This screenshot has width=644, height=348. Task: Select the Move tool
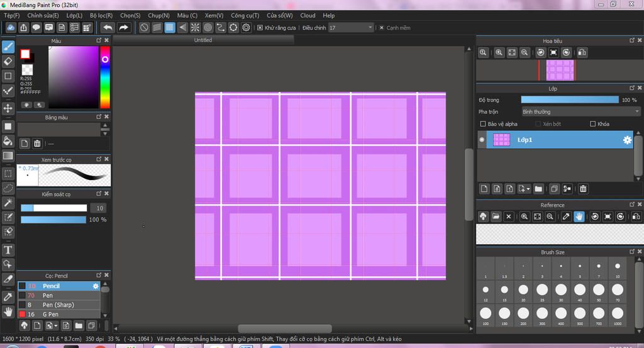[8, 108]
